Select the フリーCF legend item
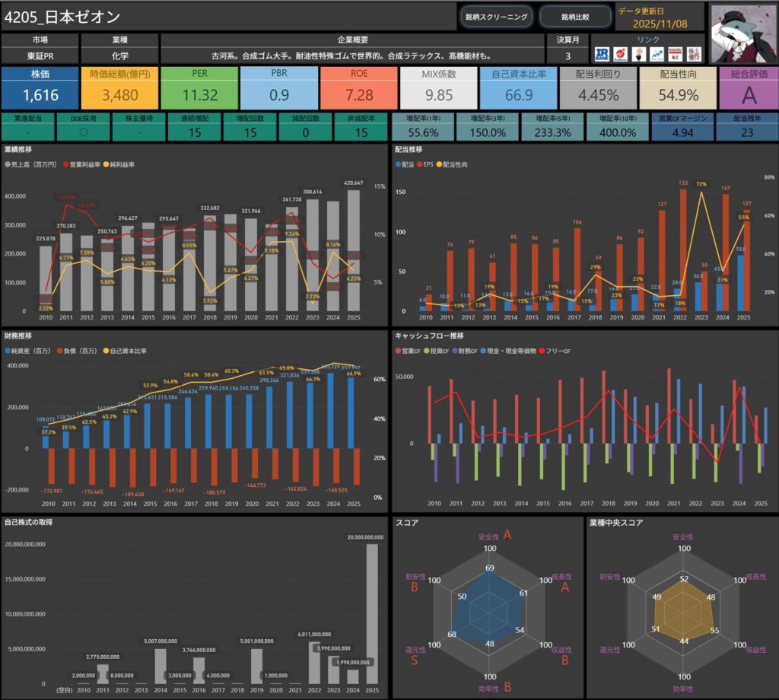Viewport: 779px width, 700px height. click(557, 351)
